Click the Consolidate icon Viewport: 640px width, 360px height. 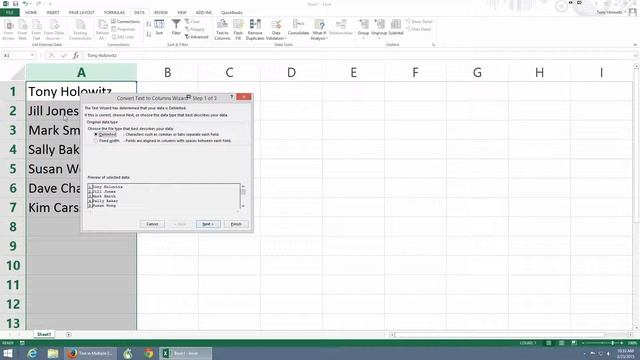tap(298, 27)
